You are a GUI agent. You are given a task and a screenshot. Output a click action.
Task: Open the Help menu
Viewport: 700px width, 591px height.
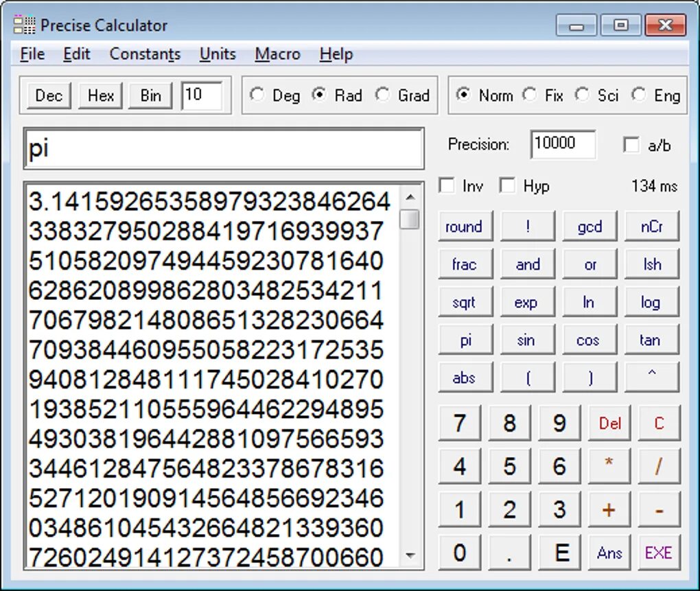coord(336,54)
